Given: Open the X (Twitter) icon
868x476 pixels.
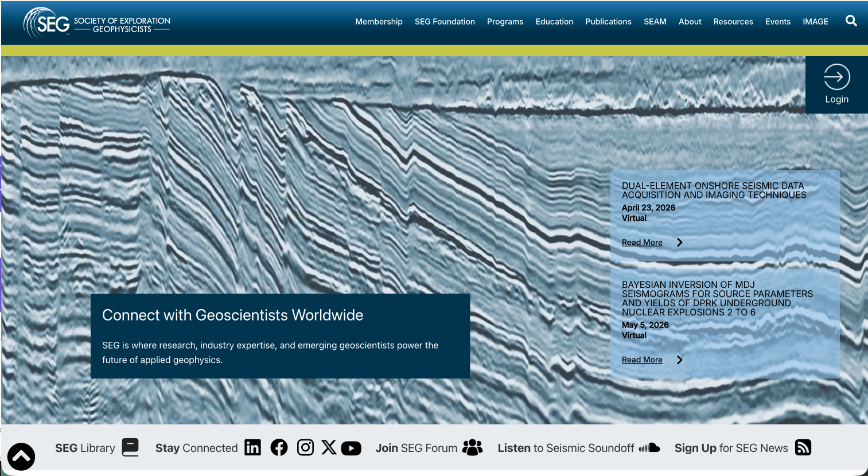Looking at the screenshot, I should 329,448.
